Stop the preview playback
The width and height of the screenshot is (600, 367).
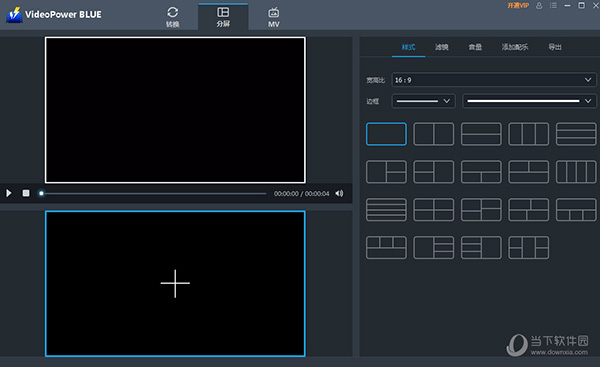26,193
